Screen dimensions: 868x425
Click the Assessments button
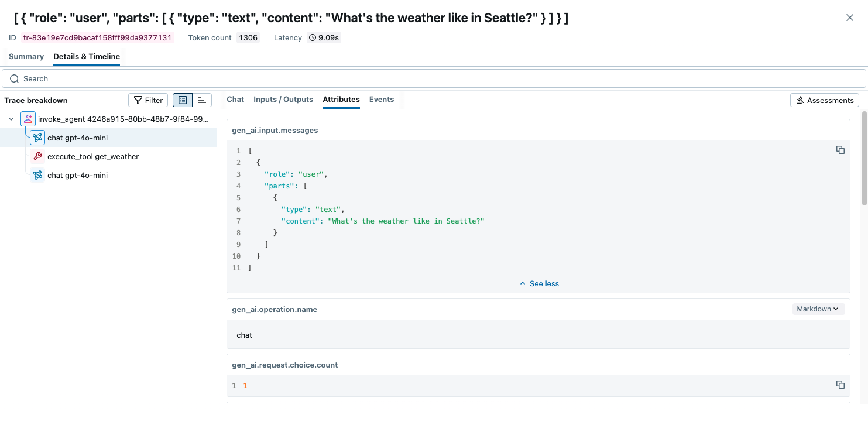(x=824, y=100)
